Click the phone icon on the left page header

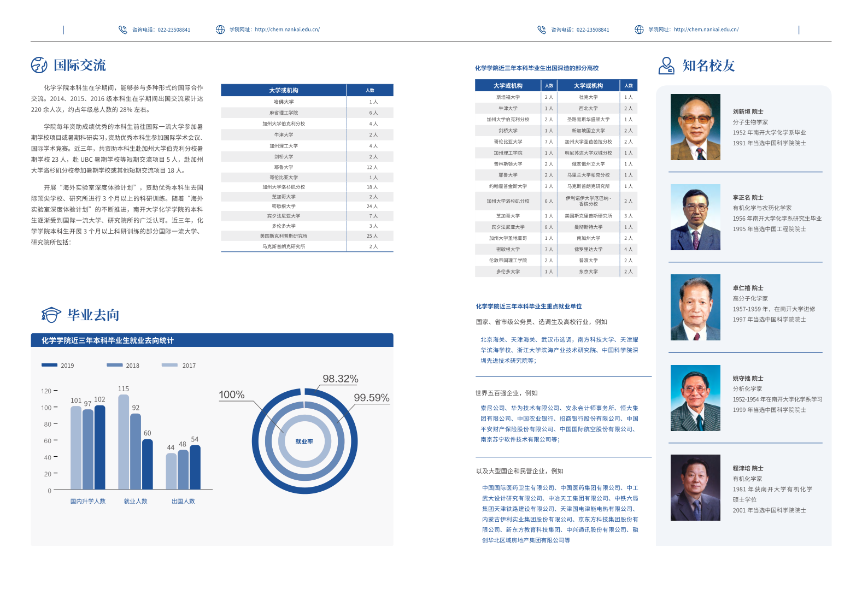click(x=123, y=30)
